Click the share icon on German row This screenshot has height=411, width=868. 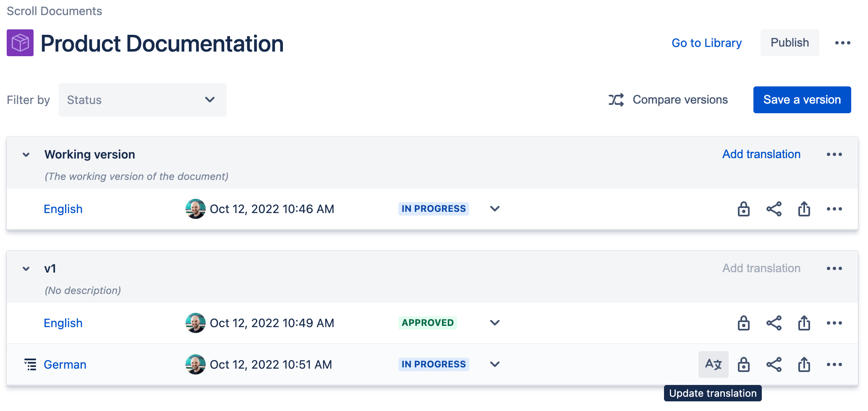(774, 364)
